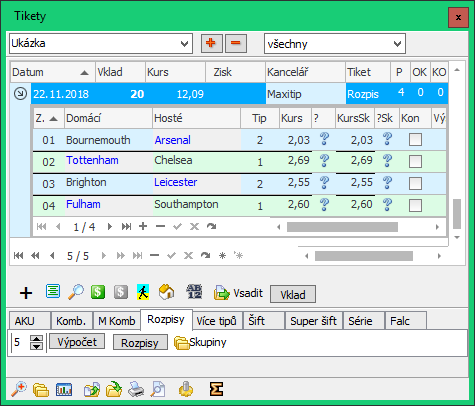Click the orange minus button
This screenshot has height=406, width=475.
click(236, 43)
